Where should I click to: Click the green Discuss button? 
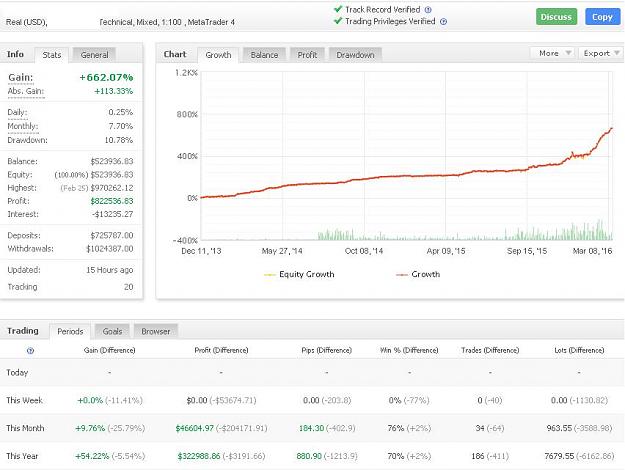pos(556,17)
